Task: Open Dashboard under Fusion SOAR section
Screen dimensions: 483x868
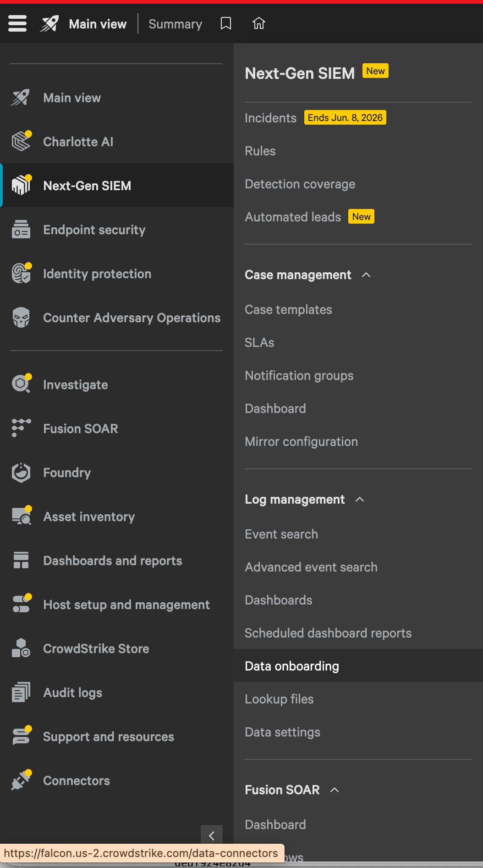Action: [275, 824]
